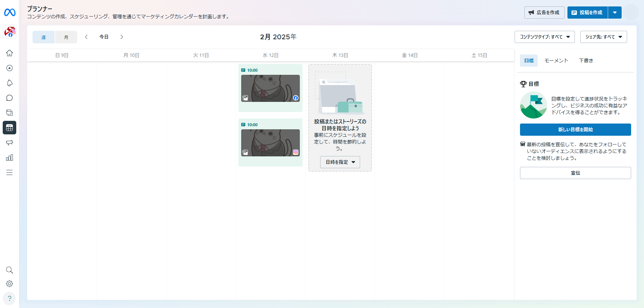The width and height of the screenshot is (644, 308).
Task: Open the inbox chat bubble icon
Action: point(9,98)
